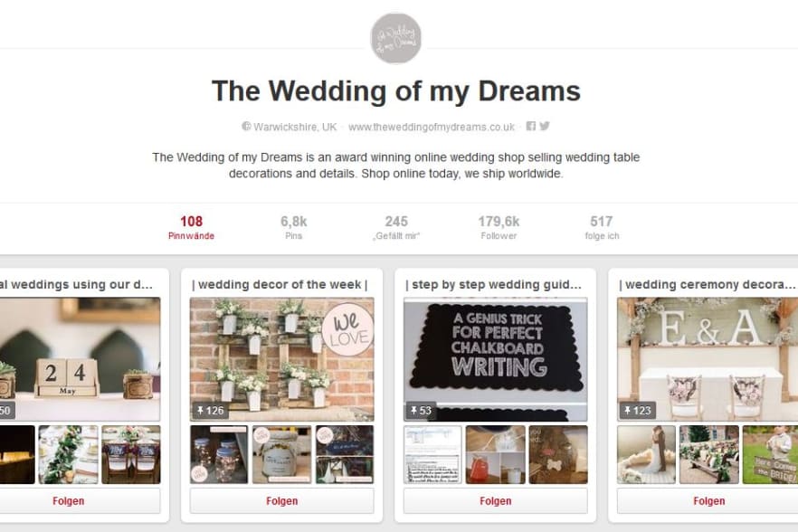Select the 108 Pinnwände tab
This screenshot has height=532, width=798.
pos(192,228)
